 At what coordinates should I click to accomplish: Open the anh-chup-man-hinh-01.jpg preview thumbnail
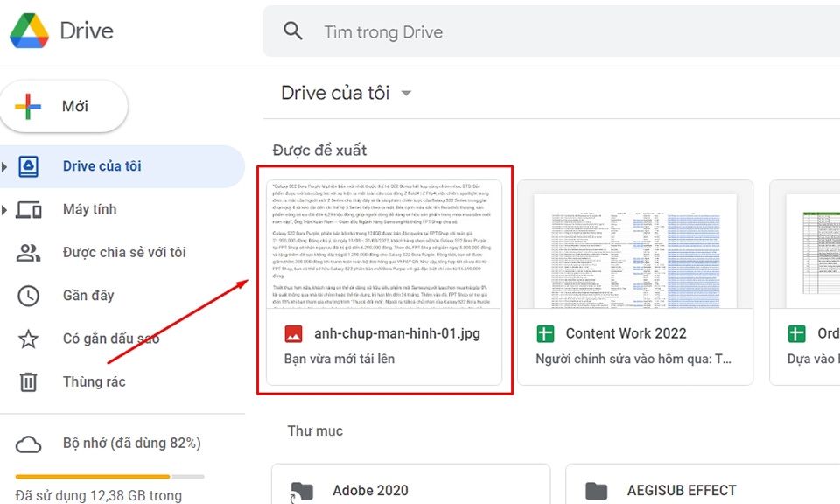(384, 244)
